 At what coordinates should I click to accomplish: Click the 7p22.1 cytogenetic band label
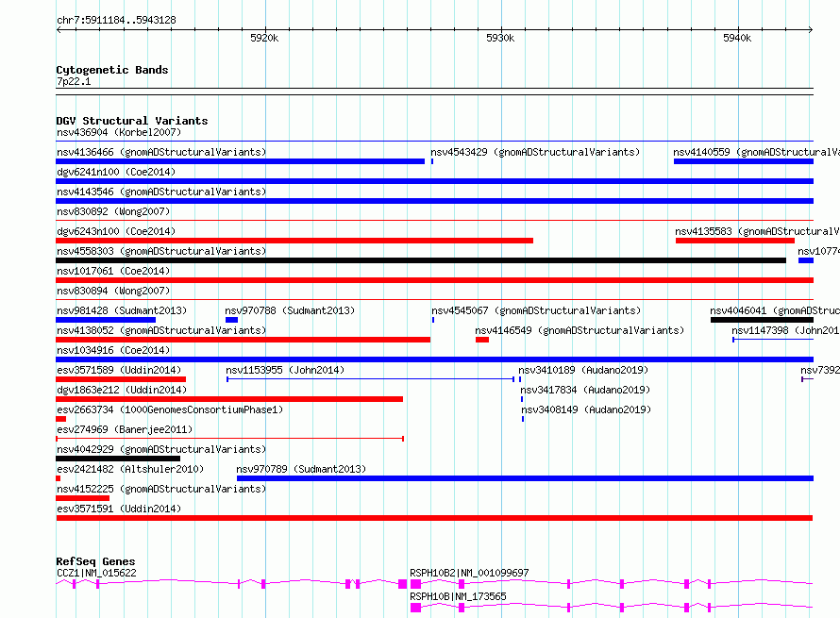(x=74, y=81)
